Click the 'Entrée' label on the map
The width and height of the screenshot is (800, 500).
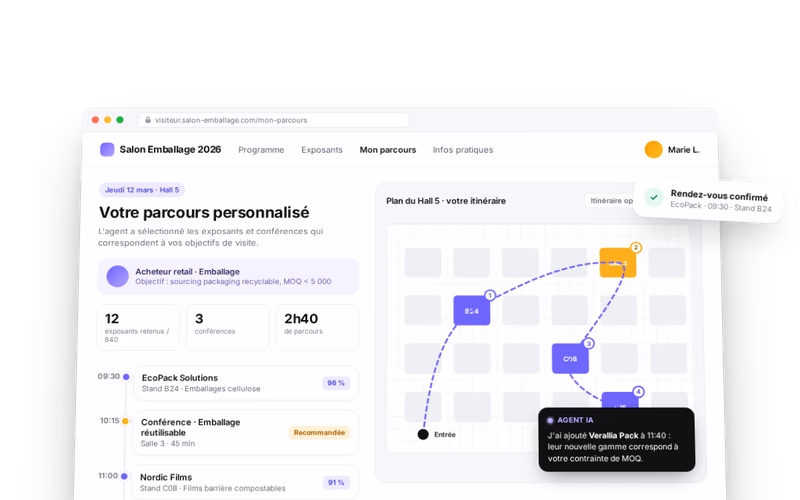[x=445, y=435]
